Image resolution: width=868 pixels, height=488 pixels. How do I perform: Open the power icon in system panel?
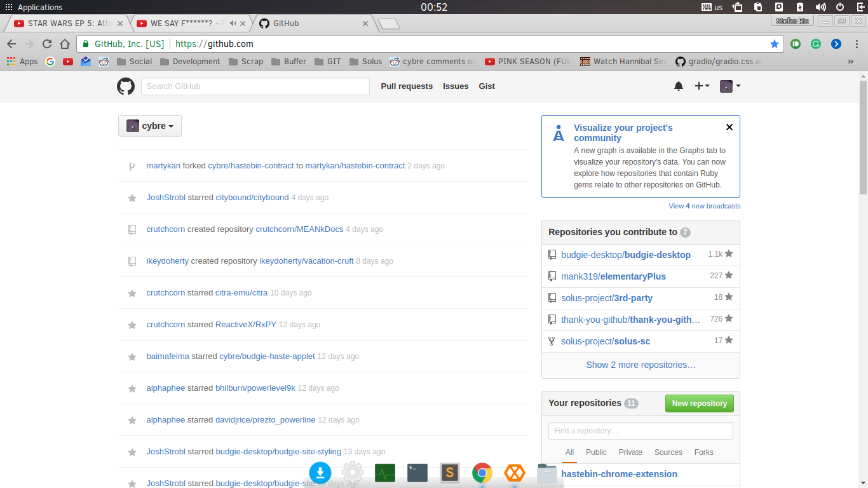click(x=840, y=7)
